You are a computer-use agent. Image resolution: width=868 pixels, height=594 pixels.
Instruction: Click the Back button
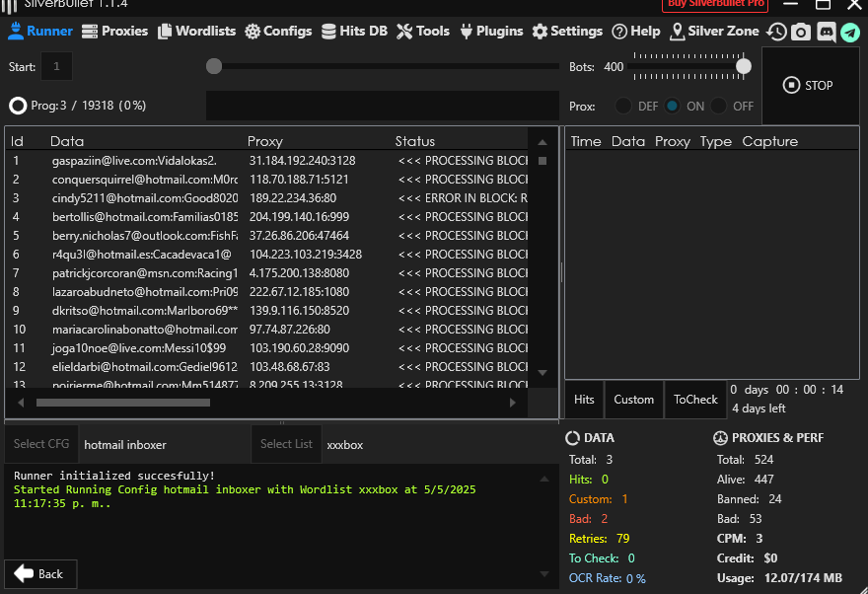[x=40, y=573]
